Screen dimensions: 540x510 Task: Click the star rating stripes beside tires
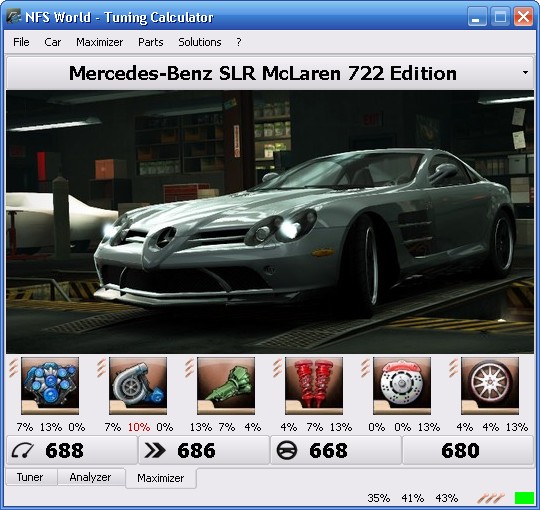coord(453,368)
